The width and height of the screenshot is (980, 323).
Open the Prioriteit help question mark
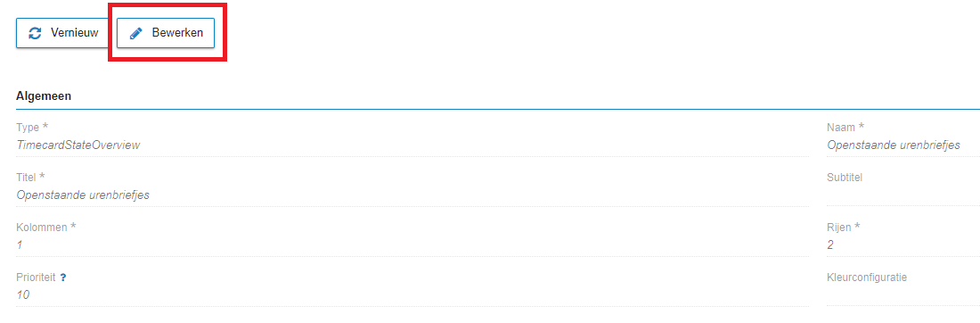coord(63,277)
